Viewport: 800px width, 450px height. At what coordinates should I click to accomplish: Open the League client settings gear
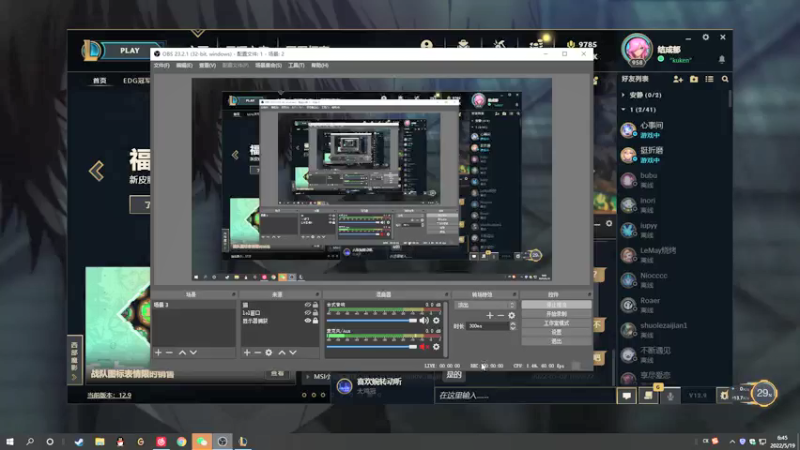pyautogui.click(x=706, y=37)
